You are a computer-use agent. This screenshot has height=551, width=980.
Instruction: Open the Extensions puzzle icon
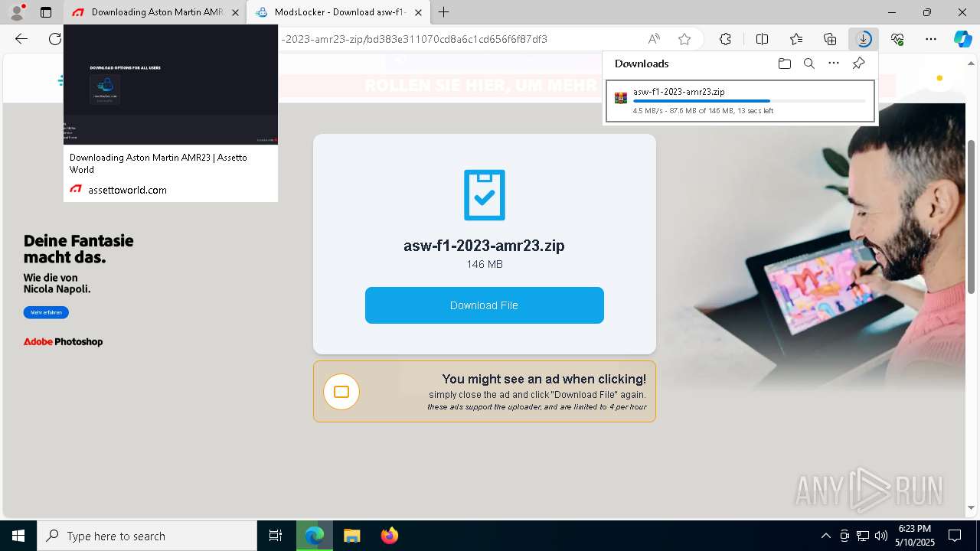[725, 39]
